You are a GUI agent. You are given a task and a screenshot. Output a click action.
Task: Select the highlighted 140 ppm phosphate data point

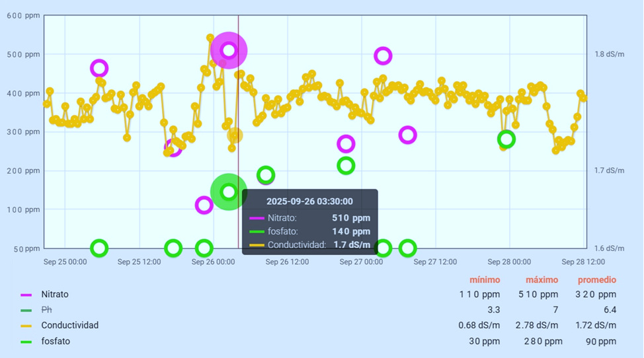click(x=229, y=192)
